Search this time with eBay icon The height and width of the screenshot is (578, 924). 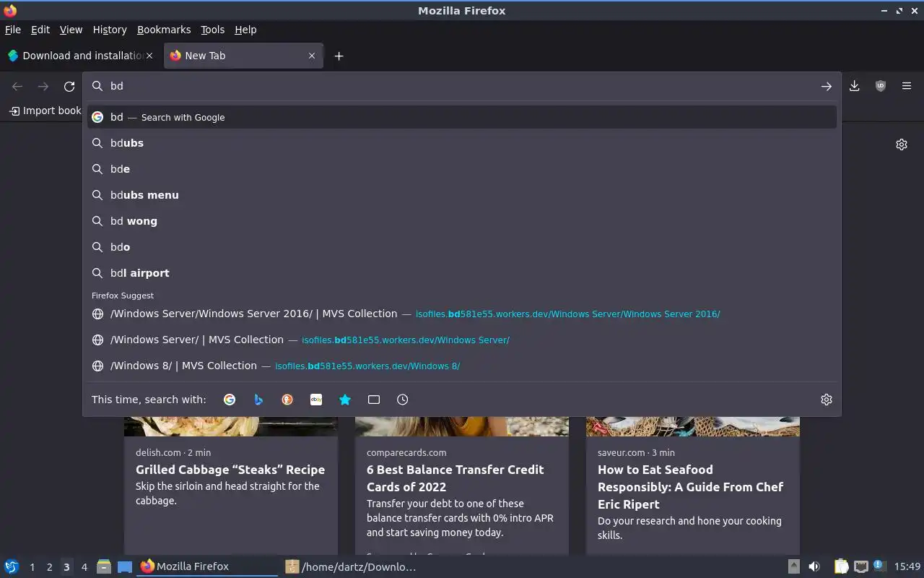click(316, 400)
